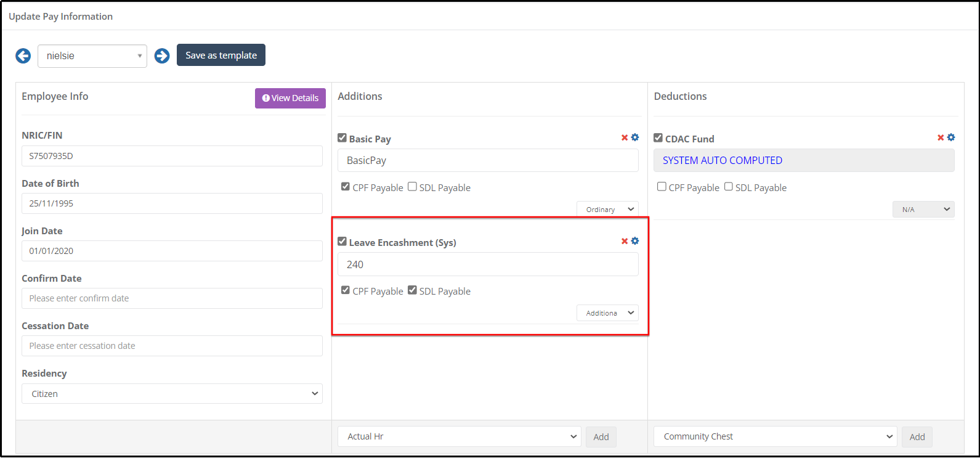Toggle the Basic Pay checkbox
The width and height of the screenshot is (980, 458).
342,138
